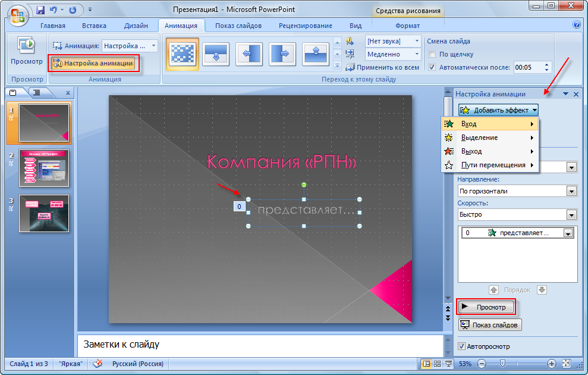Screen dimensions: 588x375
Task: Switch to Рецензирование ribbon tab
Action: [x=305, y=26]
